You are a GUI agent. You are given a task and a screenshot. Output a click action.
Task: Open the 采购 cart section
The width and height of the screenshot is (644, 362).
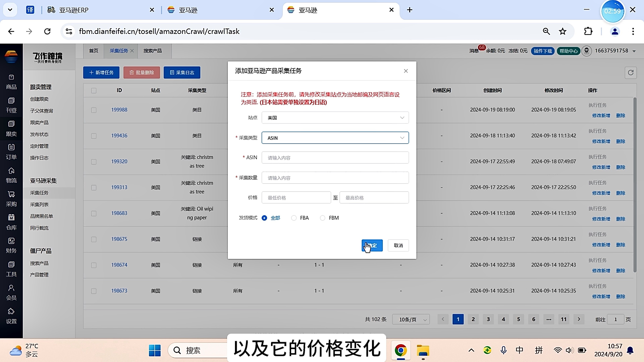click(x=11, y=199)
